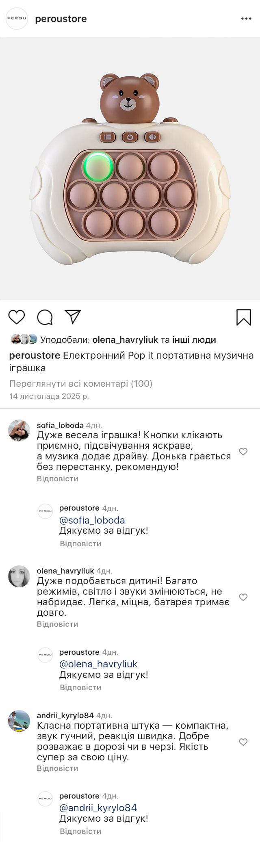This screenshot has width=260, height=868.
Task: Click the @andrii_kyrylo84 mention link
Action: (x=98, y=807)
